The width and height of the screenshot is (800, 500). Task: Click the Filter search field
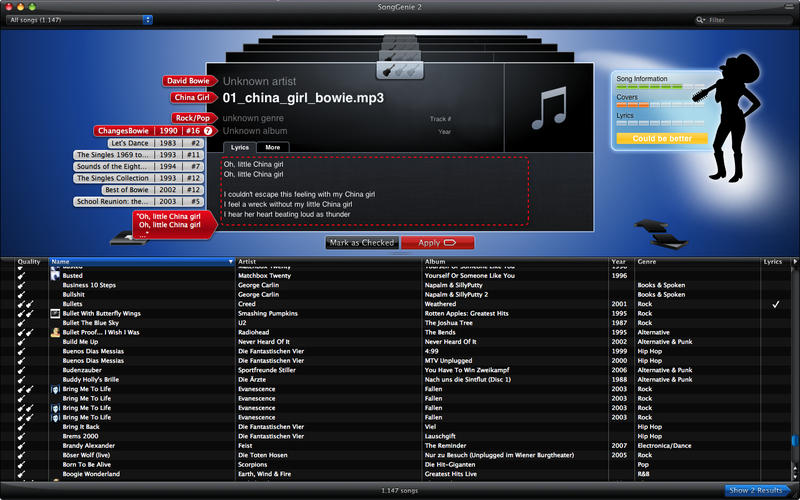[x=742, y=20]
